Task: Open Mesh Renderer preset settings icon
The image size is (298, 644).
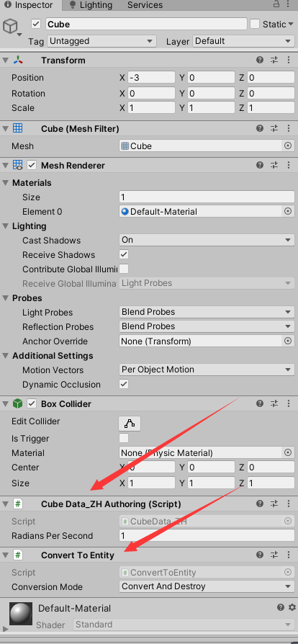Action: pos(274,166)
